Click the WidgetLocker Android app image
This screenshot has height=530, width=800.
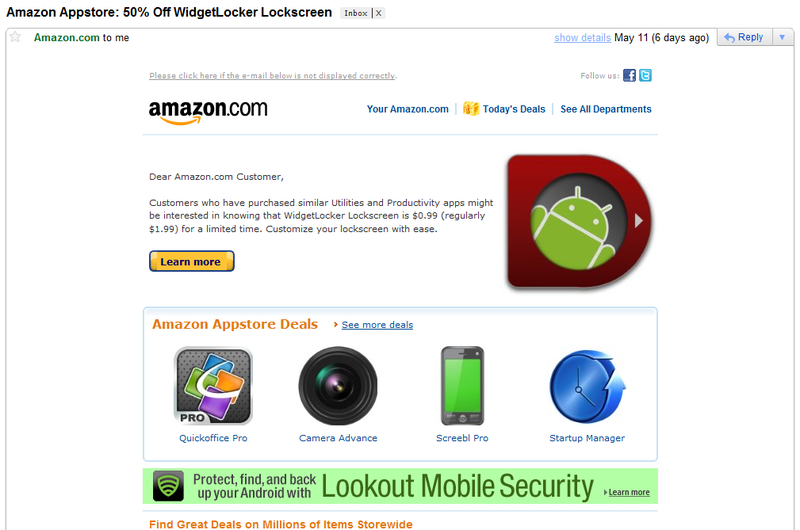pos(580,222)
